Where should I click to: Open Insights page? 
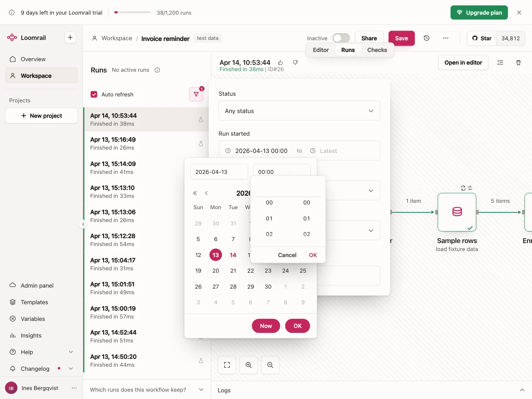pyautogui.click(x=41, y=335)
